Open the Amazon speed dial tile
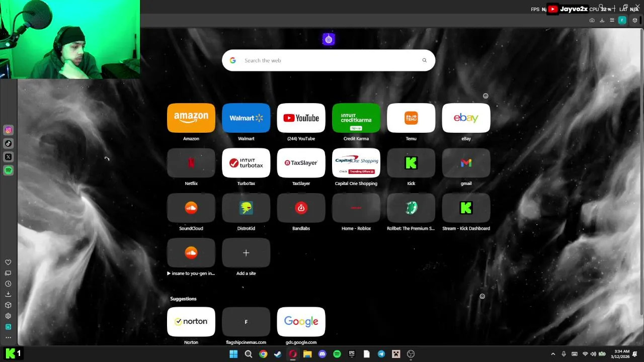The width and height of the screenshot is (644, 362). [x=191, y=118]
